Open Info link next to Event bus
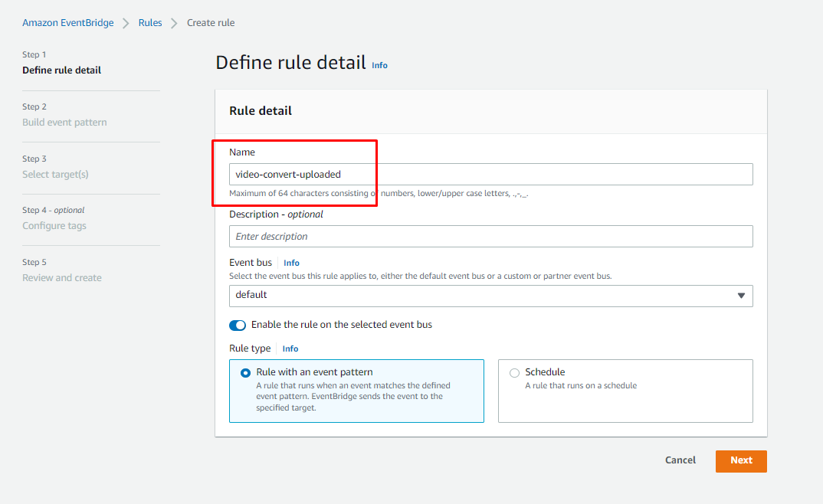Screen dimensions: 823x504 click(291, 263)
